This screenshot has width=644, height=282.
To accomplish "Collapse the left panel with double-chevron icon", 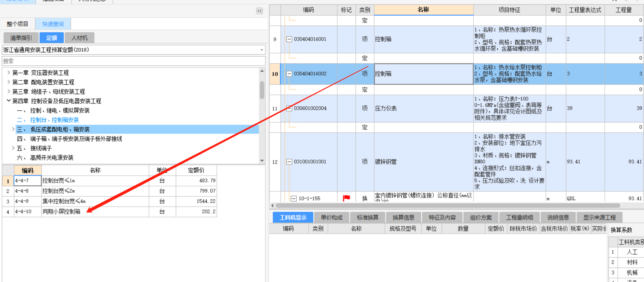I will (260, 11).
